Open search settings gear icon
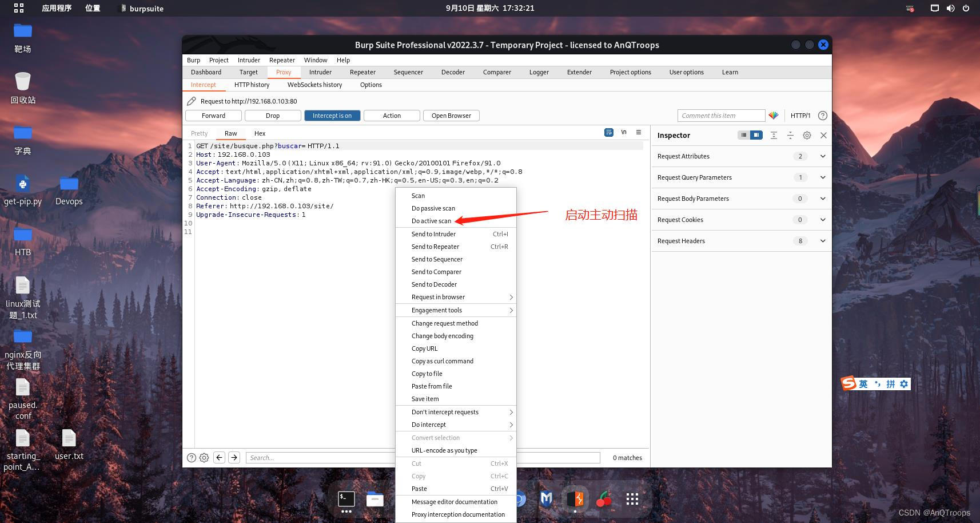Image resolution: width=980 pixels, height=523 pixels. click(x=204, y=458)
